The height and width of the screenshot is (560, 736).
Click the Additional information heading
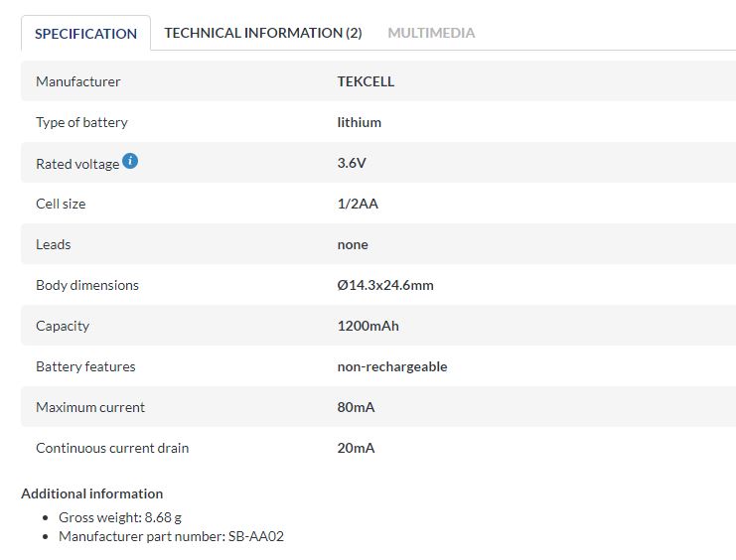point(92,493)
